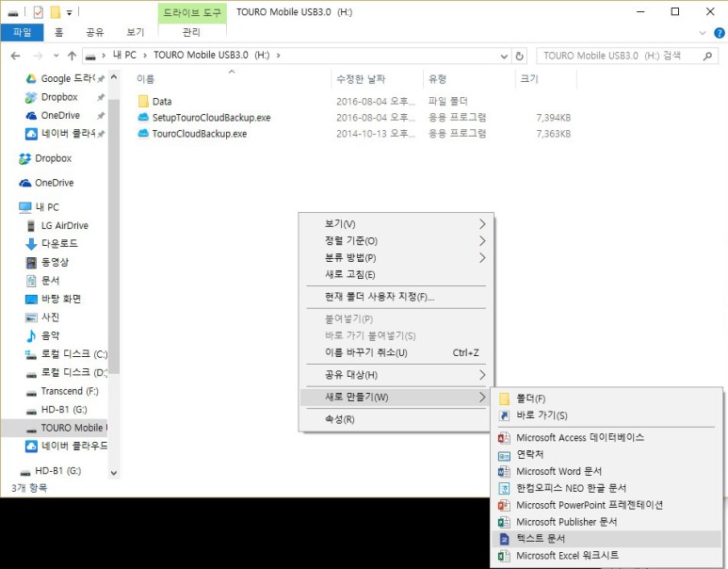Click the help question mark icon
The image size is (728, 569).
(720, 33)
